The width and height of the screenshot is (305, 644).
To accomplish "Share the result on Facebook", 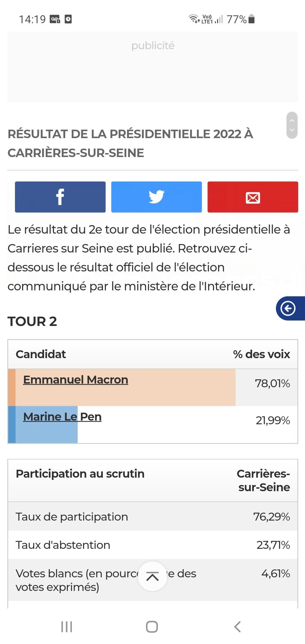I will 60,197.
